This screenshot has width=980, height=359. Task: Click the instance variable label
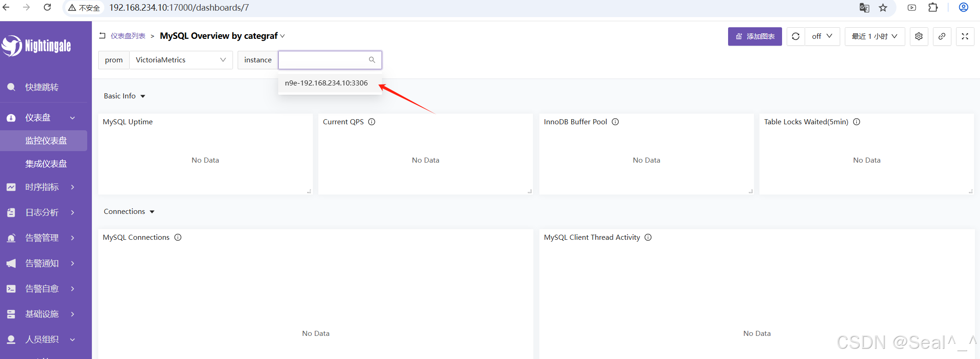258,60
